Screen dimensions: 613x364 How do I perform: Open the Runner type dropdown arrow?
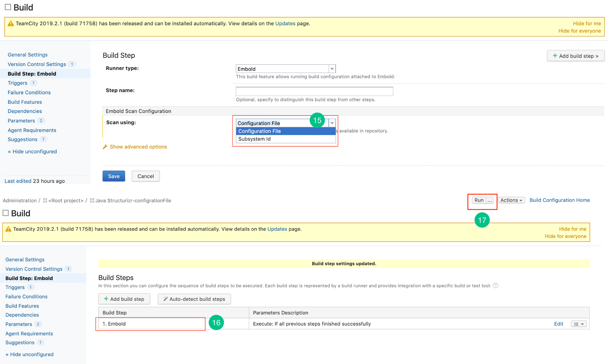(332, 69)
